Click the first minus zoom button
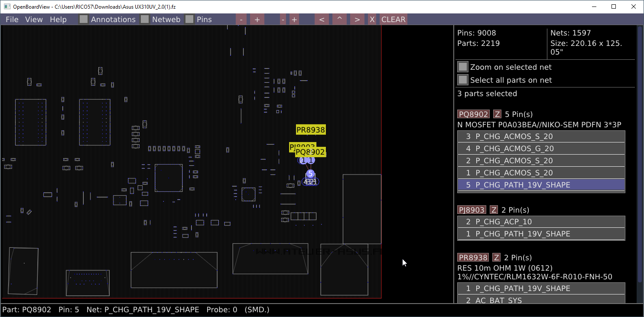 point(241,19)
